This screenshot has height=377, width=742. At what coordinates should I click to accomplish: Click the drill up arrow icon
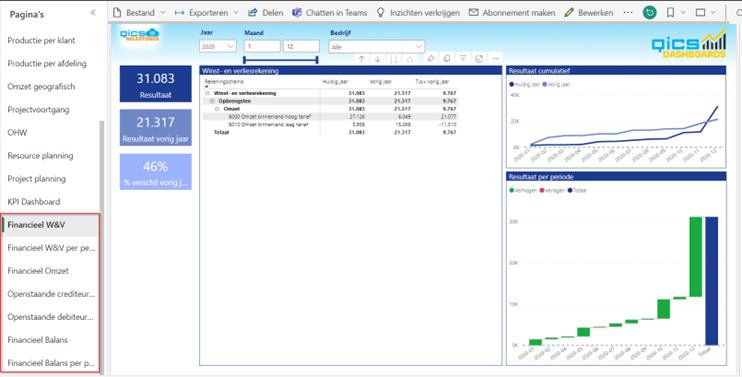click(x=362, y=59)
